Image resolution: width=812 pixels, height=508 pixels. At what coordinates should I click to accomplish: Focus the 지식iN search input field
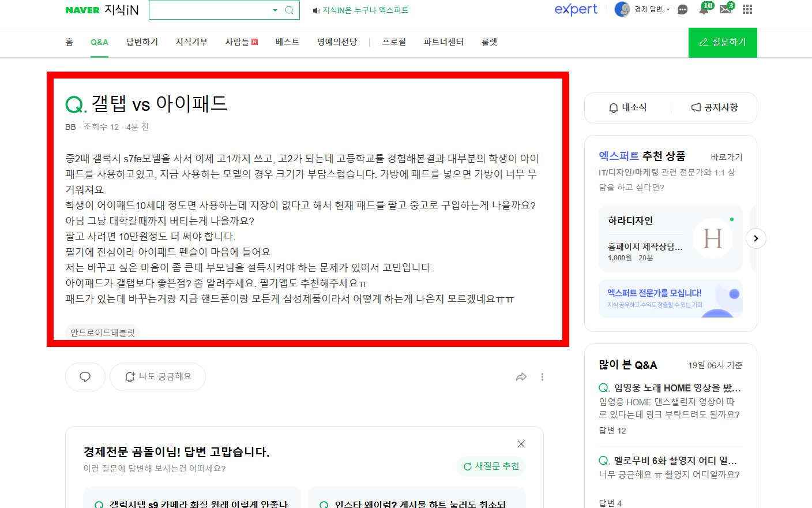coord(210,10)
